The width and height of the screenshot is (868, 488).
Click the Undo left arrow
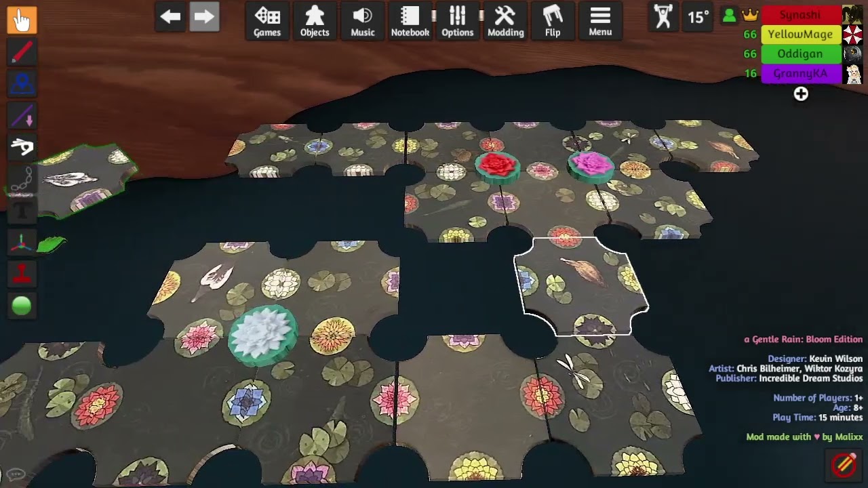tap(170, 17)
